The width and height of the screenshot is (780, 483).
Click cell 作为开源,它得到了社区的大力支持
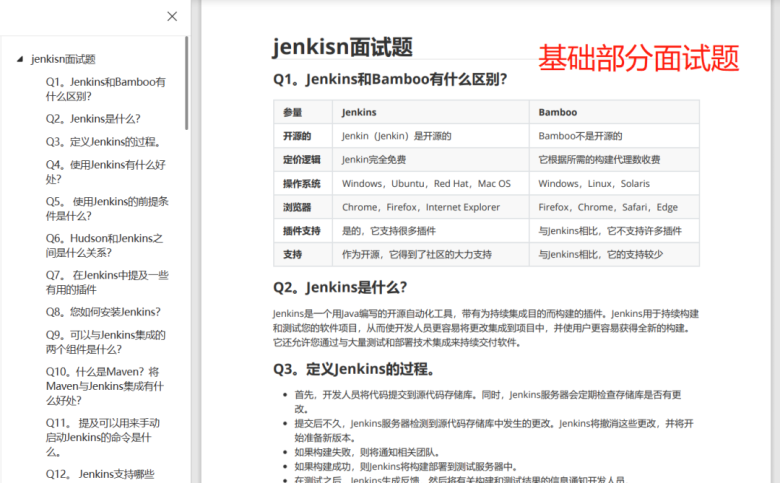(x=431, y=254)
